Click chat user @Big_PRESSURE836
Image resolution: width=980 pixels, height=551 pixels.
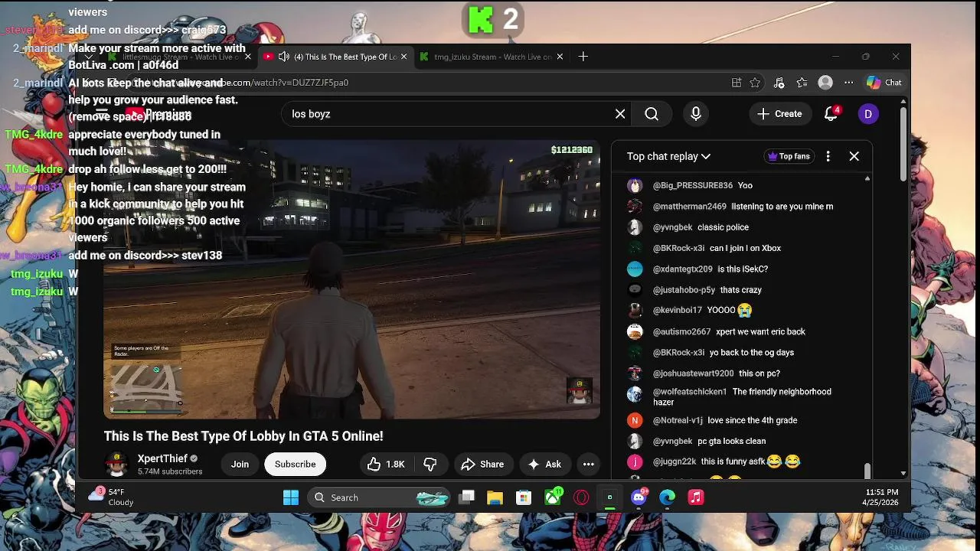(x=692, y=185)
